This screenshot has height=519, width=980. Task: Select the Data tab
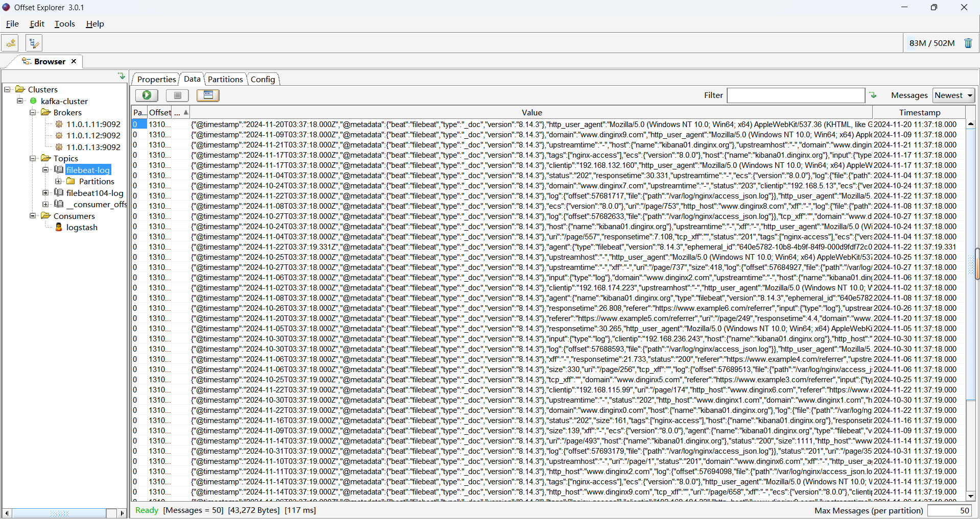click(x=192, y=79)
